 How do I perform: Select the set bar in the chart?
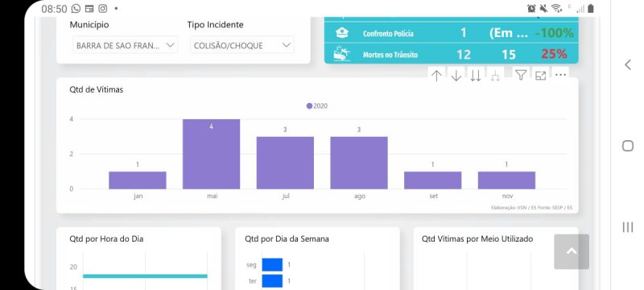tap(433, 180)
